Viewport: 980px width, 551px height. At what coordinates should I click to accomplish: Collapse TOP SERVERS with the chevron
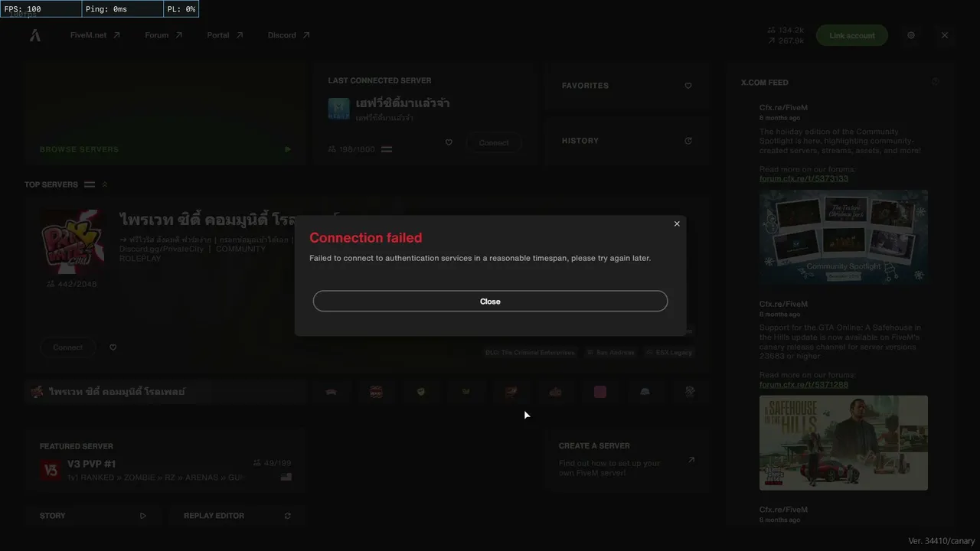(105, 184)
